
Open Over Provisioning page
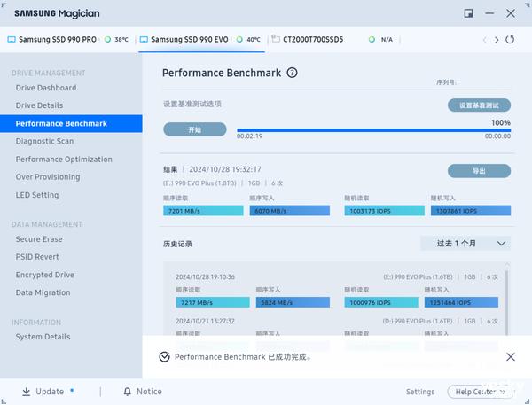(x=48, y=176)
